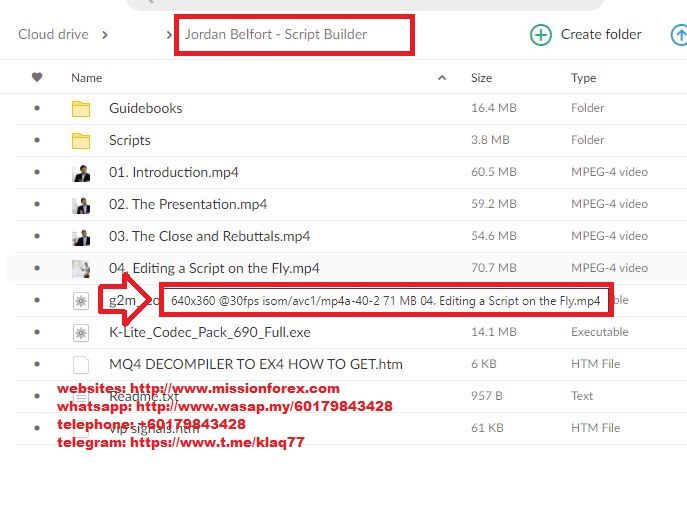Select 03. The Close and Rebuttals.mp4 name
The height and width of the screenshot is (514, 687).
[209, 236]
